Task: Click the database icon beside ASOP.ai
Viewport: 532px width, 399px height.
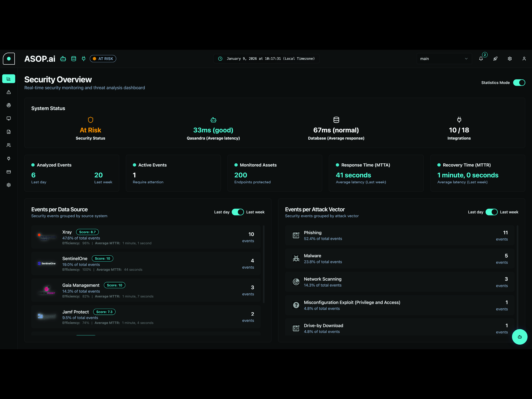Action: pos(74,59)
